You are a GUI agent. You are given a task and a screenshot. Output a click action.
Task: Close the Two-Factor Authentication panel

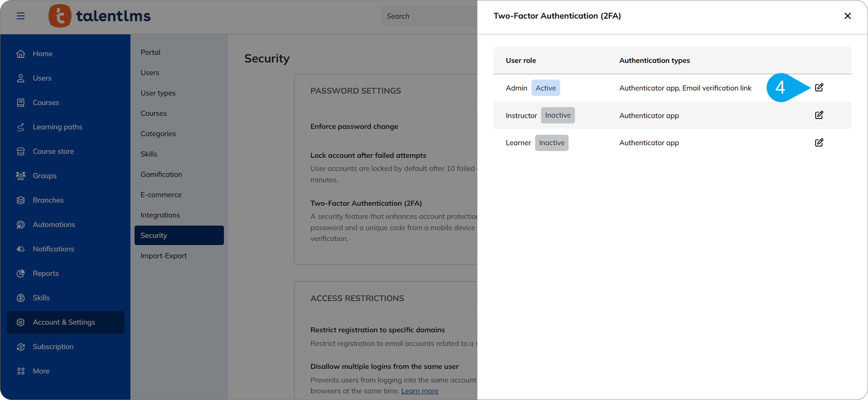(847, 16)
